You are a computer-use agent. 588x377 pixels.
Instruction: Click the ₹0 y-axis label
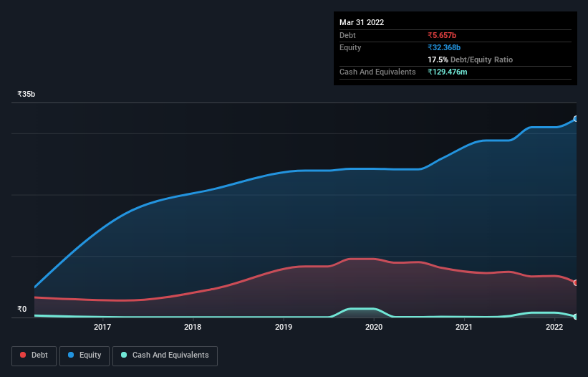coord(22,309)
